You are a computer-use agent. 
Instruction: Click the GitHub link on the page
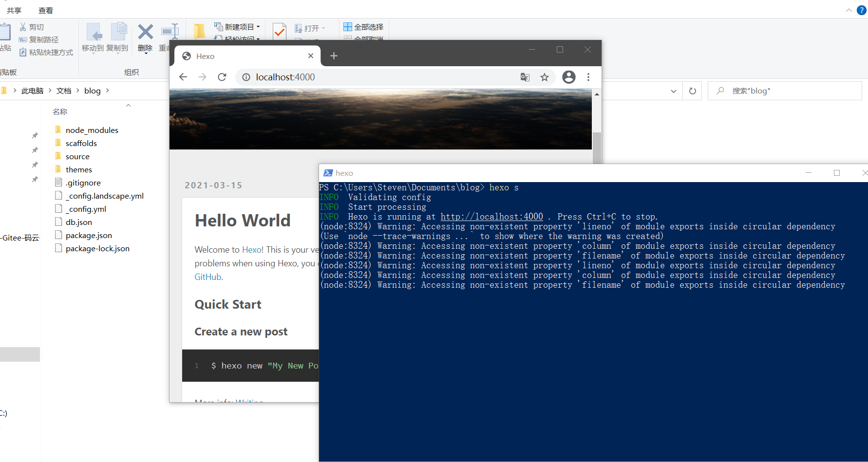click(x=208, y=277)
